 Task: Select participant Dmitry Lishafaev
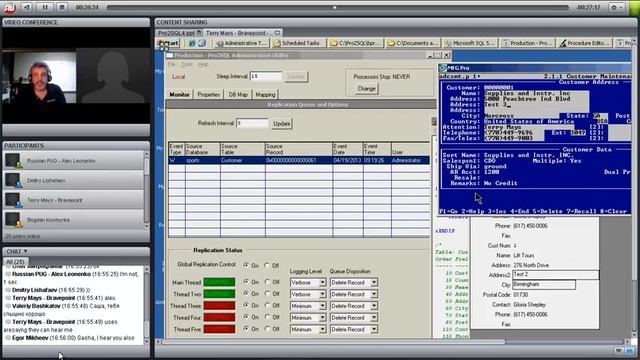73,180
